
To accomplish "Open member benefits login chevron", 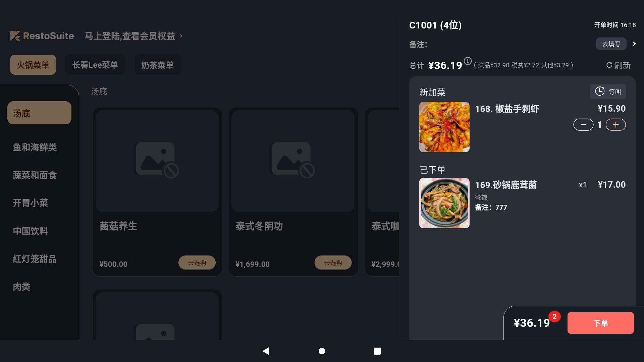I will click(181, 36).
